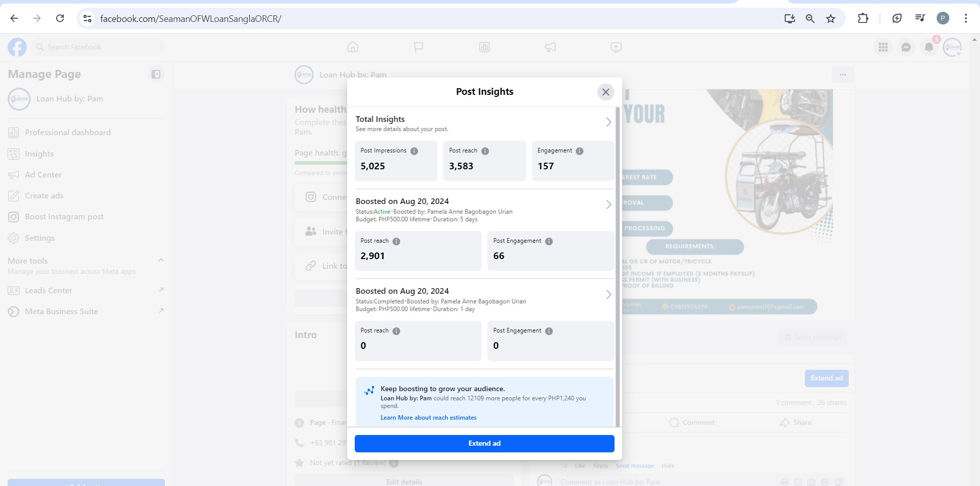The height and width of the screenshot is (486, 980).
Task: Open browser Extensions puzzle icon
Action: point(863,19)
